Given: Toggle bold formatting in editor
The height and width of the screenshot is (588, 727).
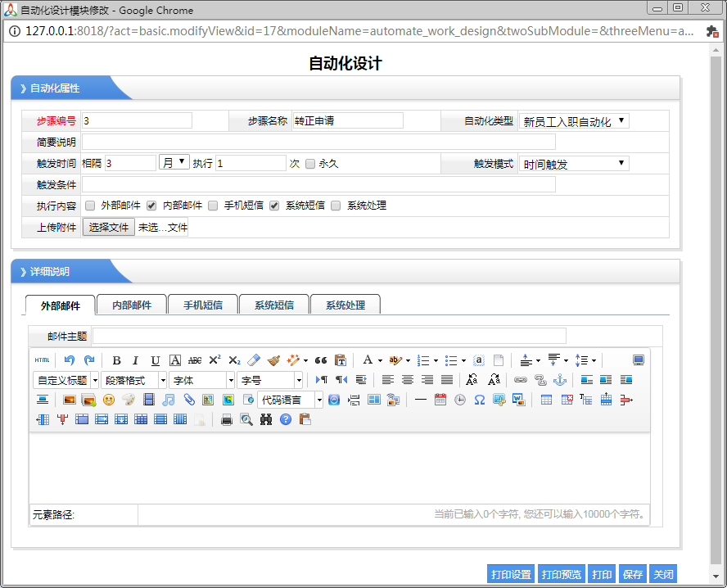Looking at the screenshot, I should 116,360.
